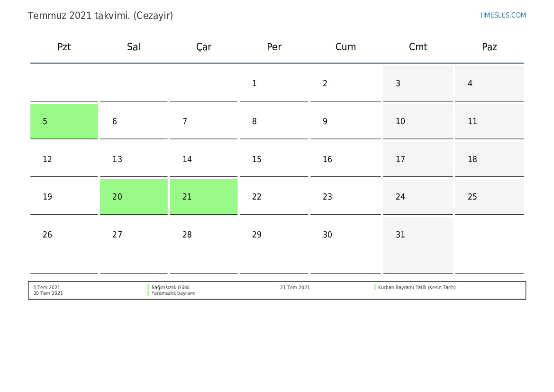Select the Pzt column header
This screenshot has height=392, width=554.
coord(64,47)
